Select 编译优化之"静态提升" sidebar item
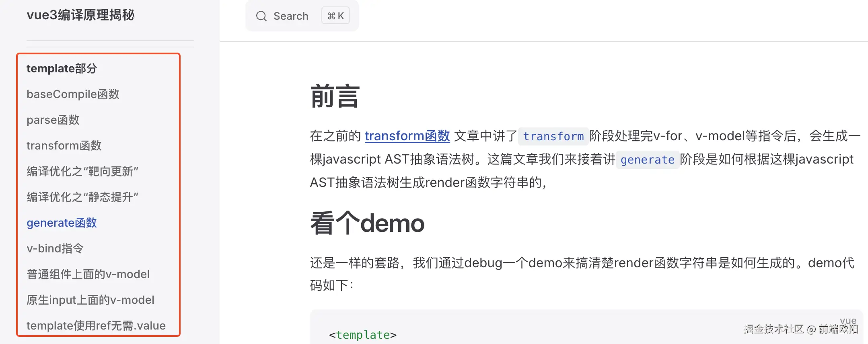The image size is (868, 344). click(x=82, y=197)
